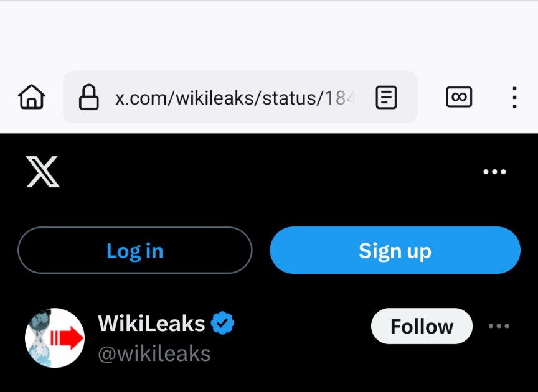This screenshot has width=538, height=392.
Task: Open the browser three-dot menu
Action: click(x=514, y=98)
